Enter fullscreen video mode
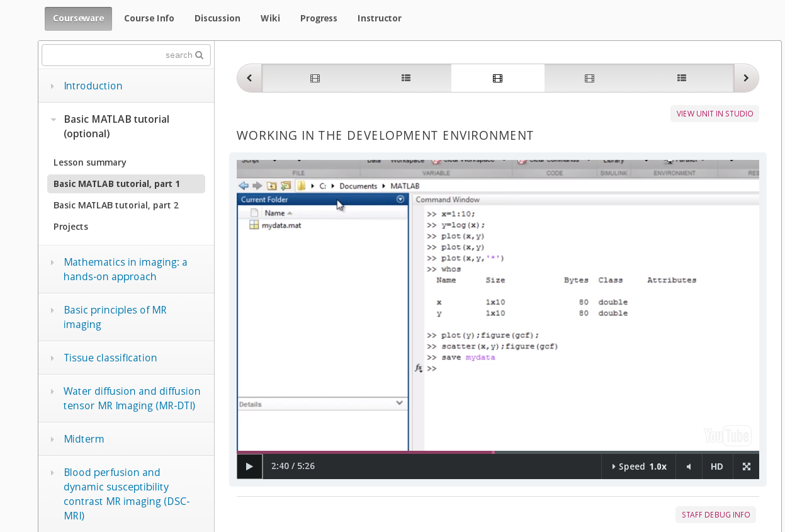 (x=746, y=467)
